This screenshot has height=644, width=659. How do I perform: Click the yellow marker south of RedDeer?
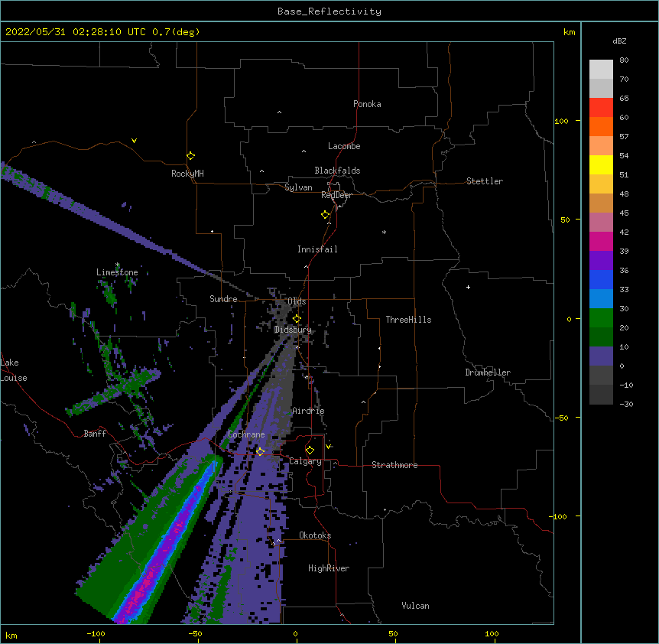coord(325,214)
